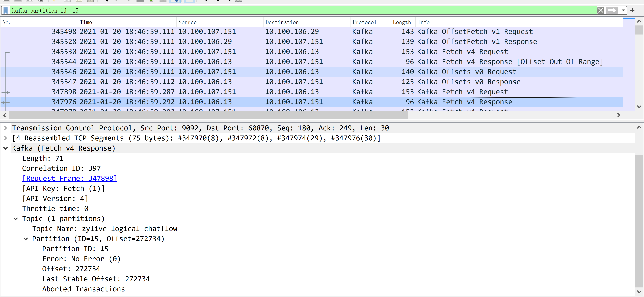Collapse the Topic (1 partitions) node

[x=15, y=219]
